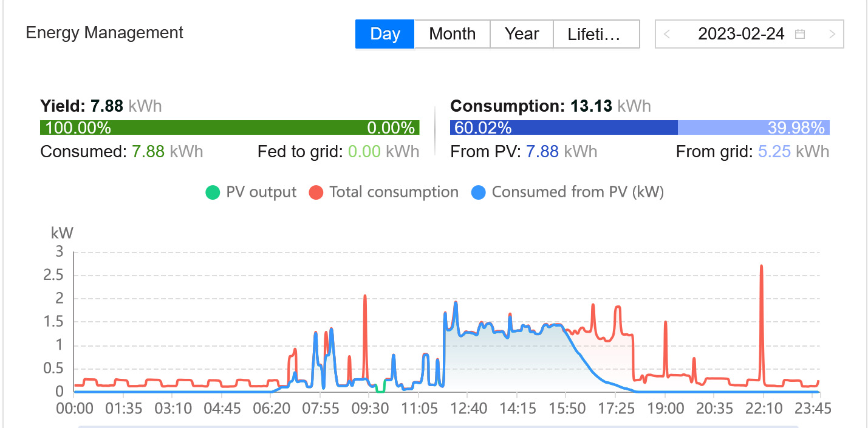Click the calendar icon in date picker
Screen dimensions: 868x428
pyautogui.click(x=800, y=34)
